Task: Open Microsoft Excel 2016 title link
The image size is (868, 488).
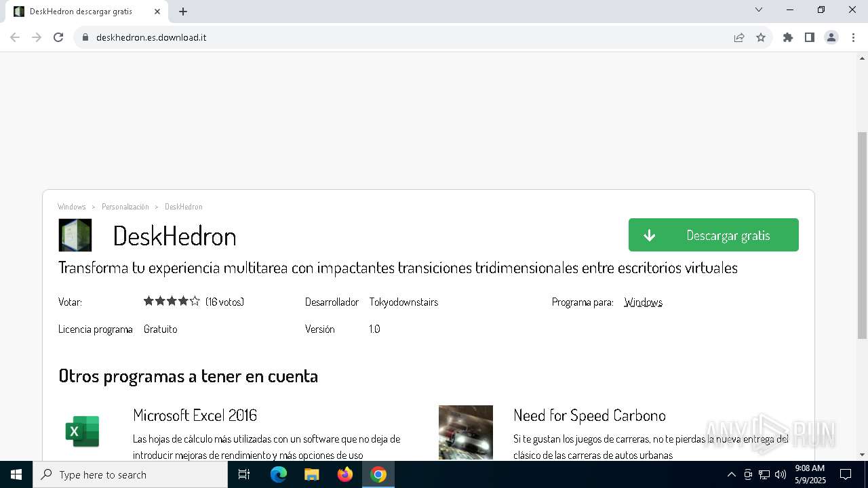Action: [195, 415]
